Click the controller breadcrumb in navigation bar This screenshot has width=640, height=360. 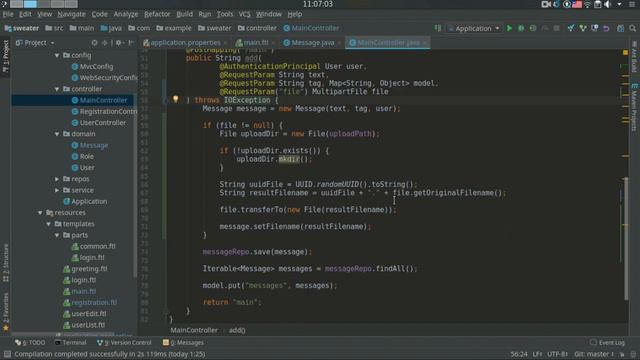pos(257,28)
